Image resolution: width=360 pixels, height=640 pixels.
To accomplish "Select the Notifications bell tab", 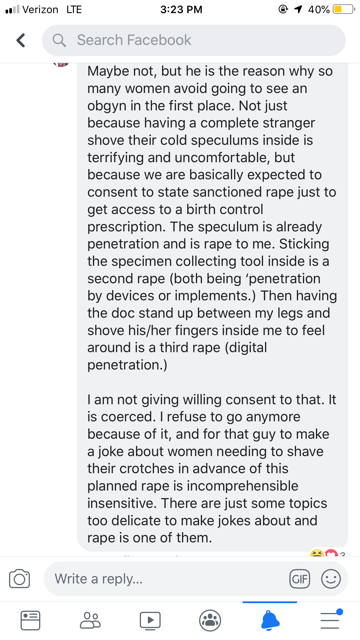I will (270, 620).
